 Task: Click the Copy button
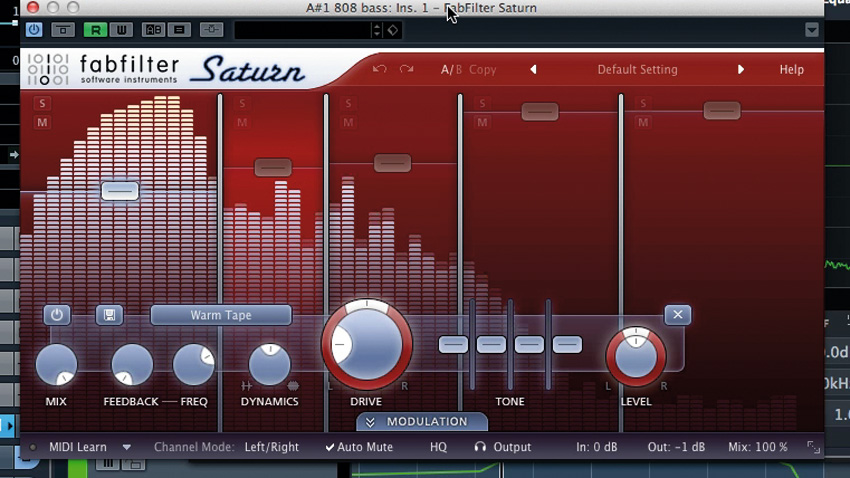(x=482, y=69)
